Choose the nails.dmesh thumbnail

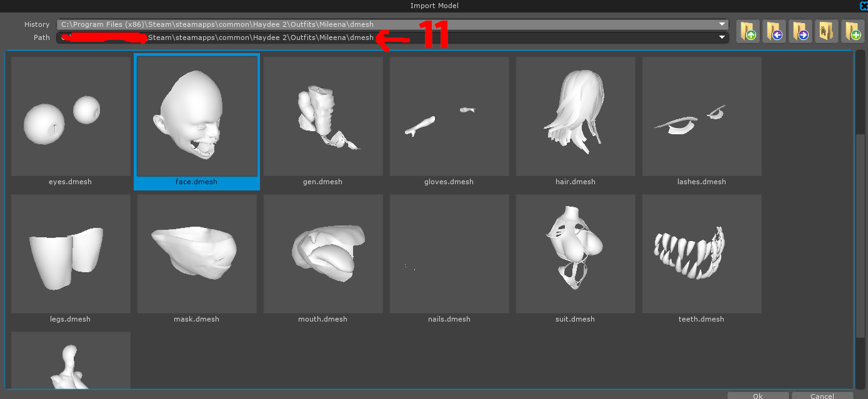point(449,254)
